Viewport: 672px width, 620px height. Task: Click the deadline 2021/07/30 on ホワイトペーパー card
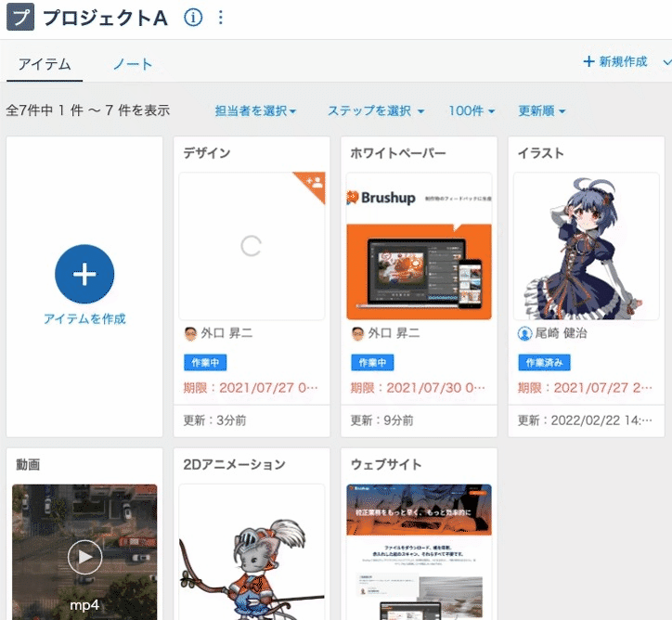pos(418,388)
